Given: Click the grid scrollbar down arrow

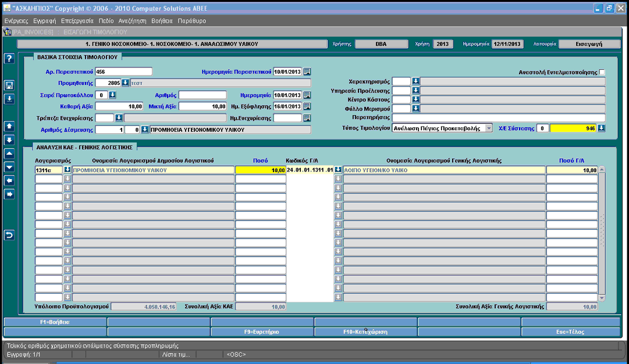Looking at the screenshot, I should coord(602,298).
